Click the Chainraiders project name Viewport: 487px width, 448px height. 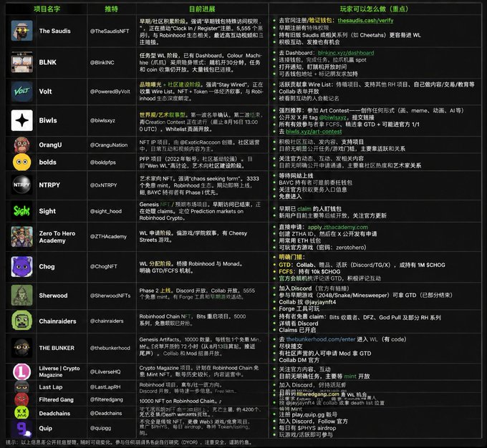tap(57, 321)
